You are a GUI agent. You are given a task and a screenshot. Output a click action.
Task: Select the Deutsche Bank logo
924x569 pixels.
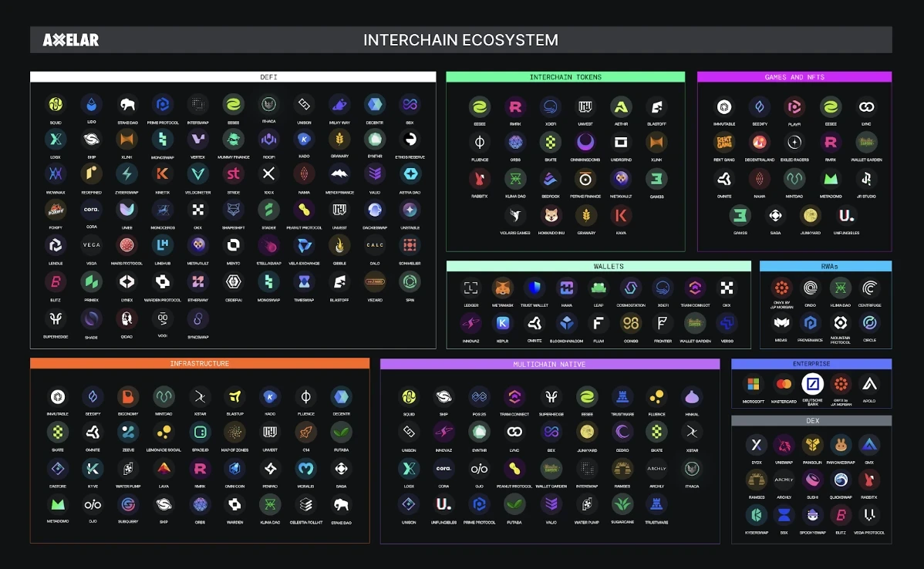813,384
